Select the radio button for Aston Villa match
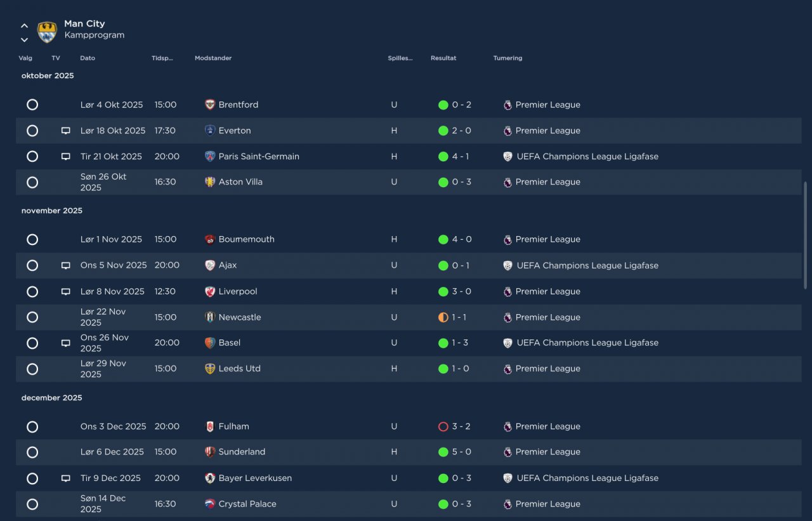Screen dimensions: 812x521 (32, 182)
